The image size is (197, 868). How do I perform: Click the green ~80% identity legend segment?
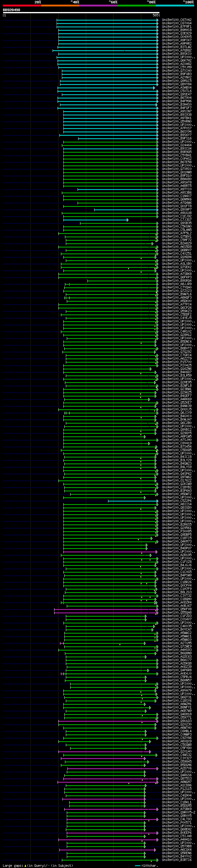click(137, 6)
